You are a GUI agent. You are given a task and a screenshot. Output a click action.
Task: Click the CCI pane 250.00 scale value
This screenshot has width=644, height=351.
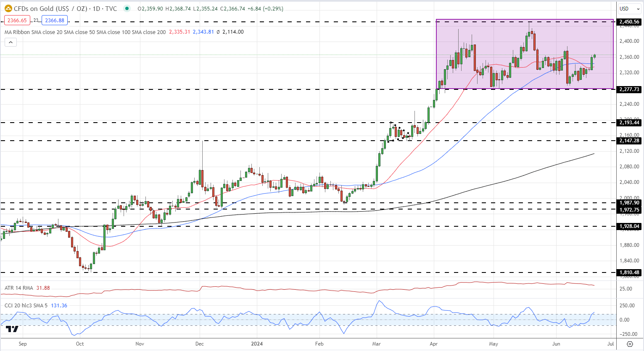click(627, 306)
